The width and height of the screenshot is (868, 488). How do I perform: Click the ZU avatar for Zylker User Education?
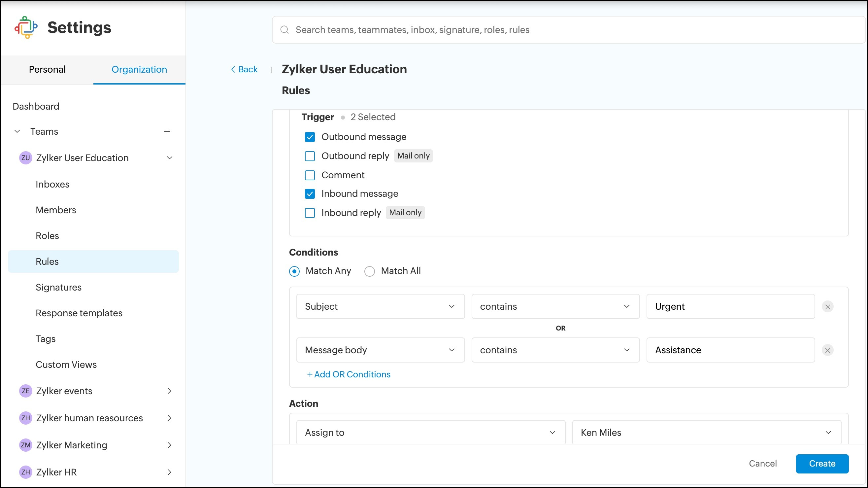[26, 158]
